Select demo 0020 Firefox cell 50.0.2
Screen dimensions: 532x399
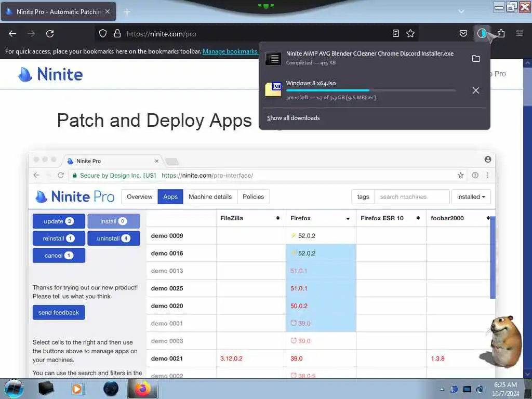tap(321, 306)
